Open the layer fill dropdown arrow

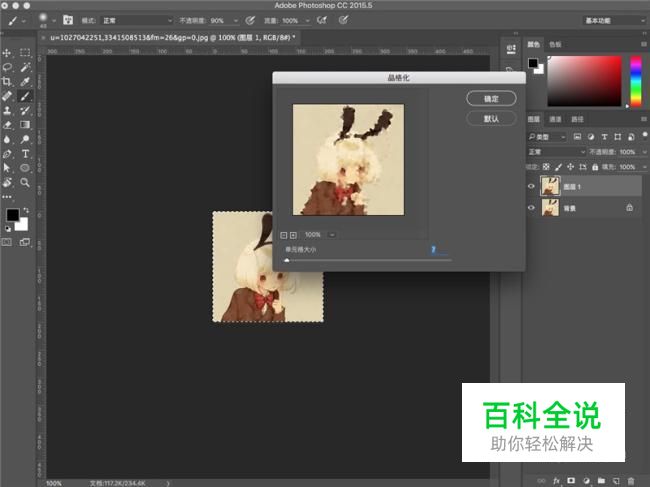[644, 167]
